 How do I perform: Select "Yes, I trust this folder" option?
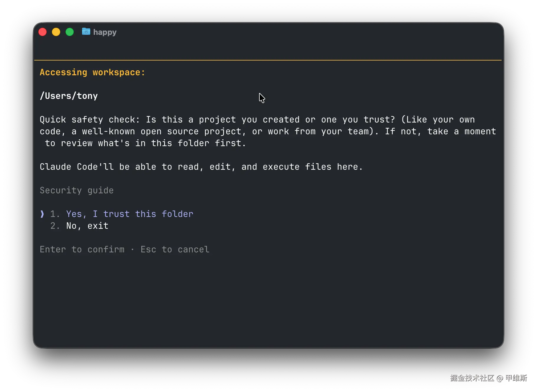click(130, 214)
